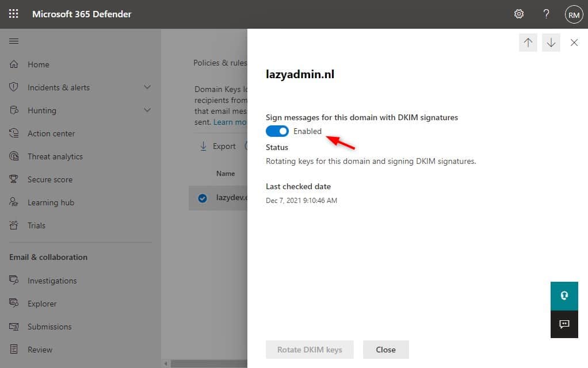The width and height of the screenshot is (588, 368).
Task: Expand Incidents & alerts chevron
Action: pos(147,87)
